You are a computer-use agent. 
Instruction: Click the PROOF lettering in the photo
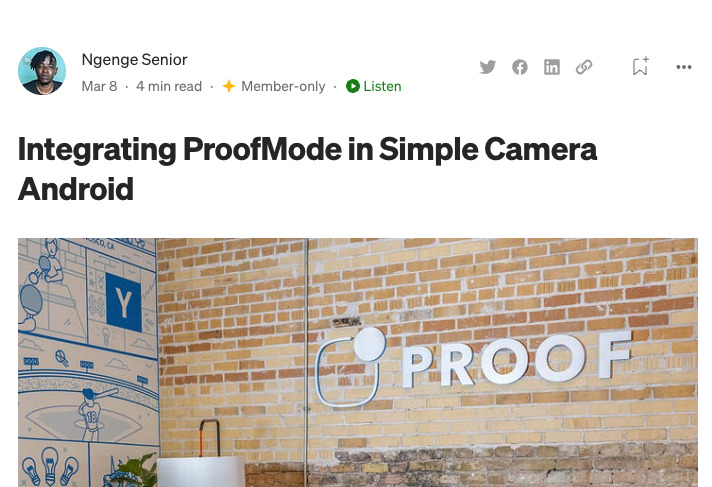point(516,359)
